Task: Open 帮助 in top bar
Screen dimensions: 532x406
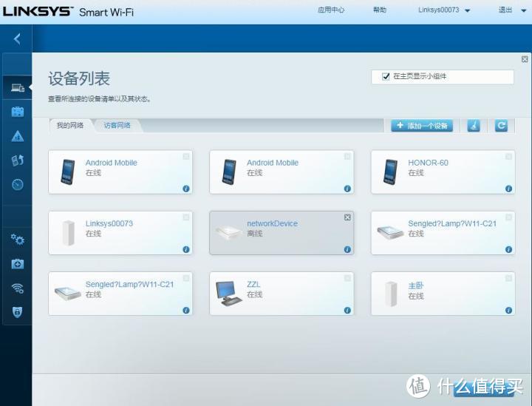Action: click(x=380, y=10)
